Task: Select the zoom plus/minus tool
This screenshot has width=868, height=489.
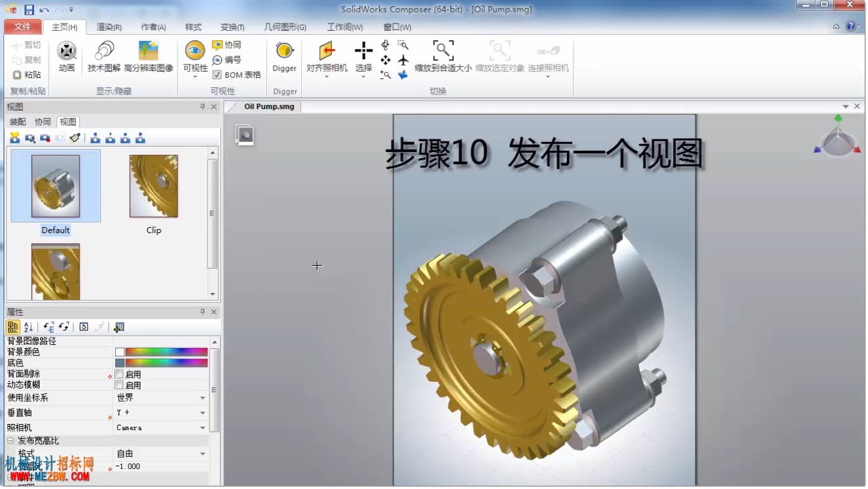Action: [385, 75]
